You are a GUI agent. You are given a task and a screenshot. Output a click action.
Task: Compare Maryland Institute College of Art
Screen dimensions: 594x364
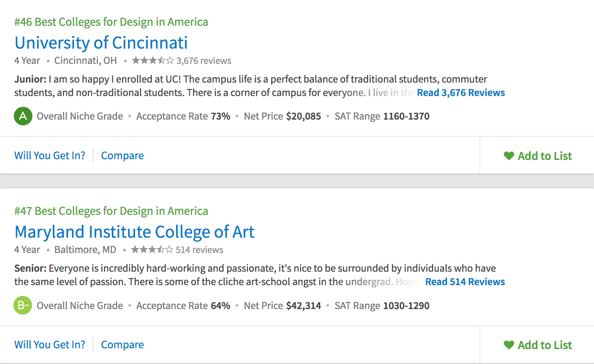pos(122,345)
